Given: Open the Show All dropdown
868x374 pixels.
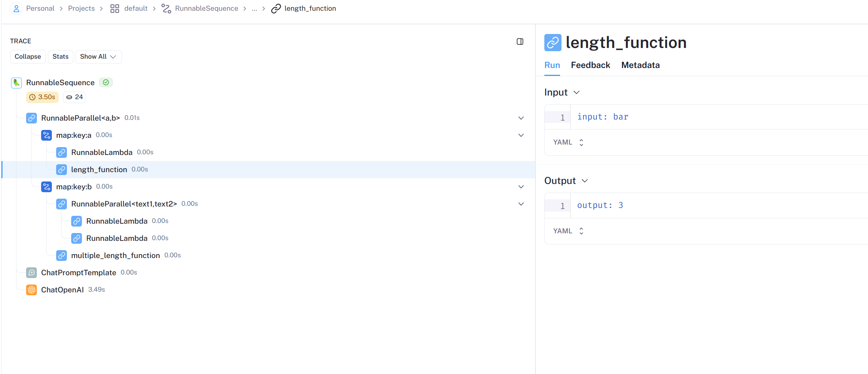Looking at the screenshot, I should 98,57.
